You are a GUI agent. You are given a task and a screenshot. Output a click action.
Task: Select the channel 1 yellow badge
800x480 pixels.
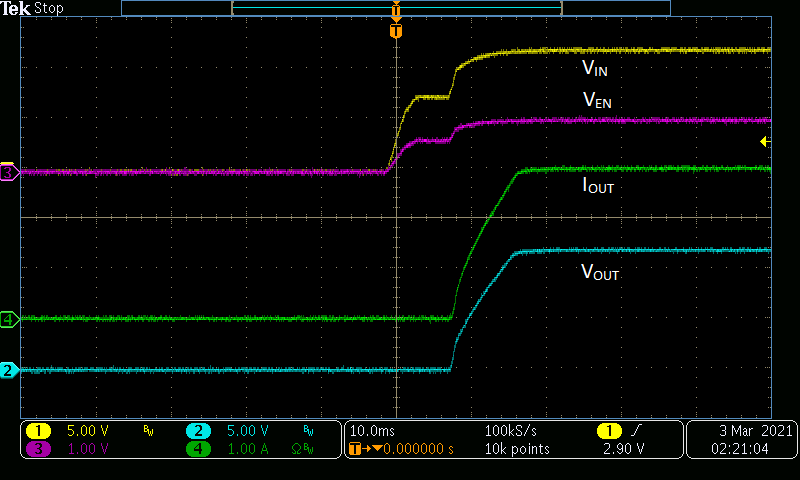(38, 431)
